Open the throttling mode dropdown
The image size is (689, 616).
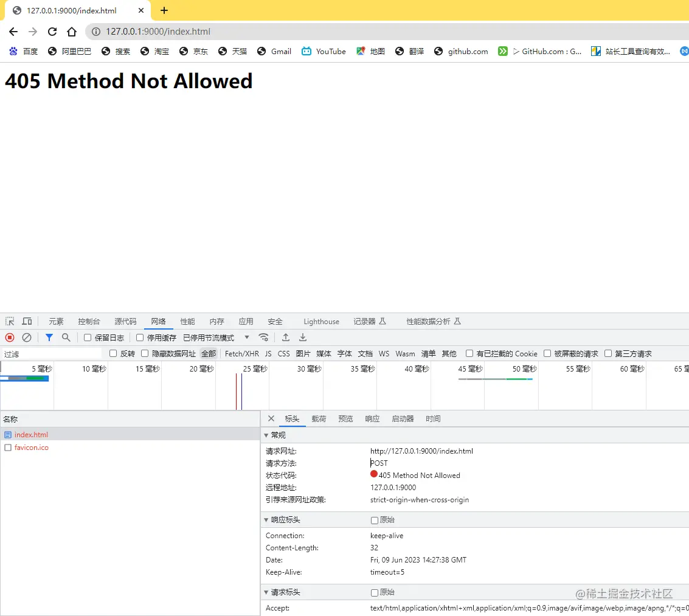coord(216,337)
